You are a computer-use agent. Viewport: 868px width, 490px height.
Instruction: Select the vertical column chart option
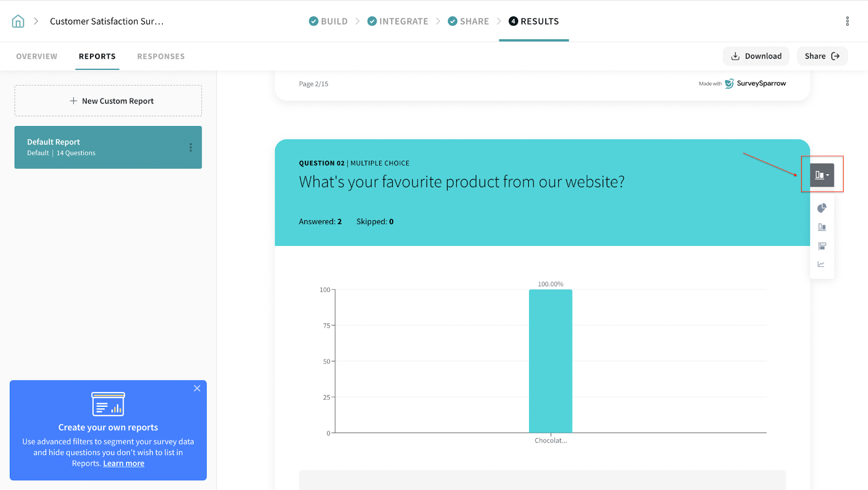pos(822,227)
